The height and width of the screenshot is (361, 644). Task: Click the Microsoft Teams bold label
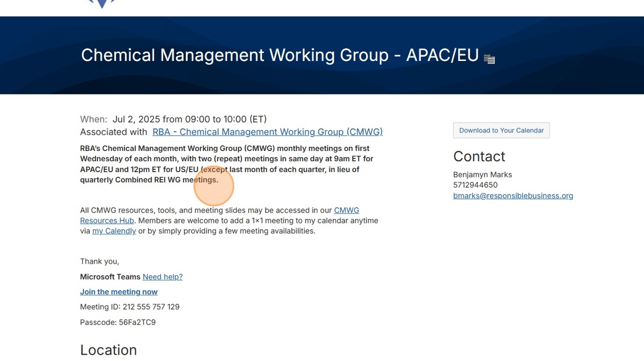(x=110, y=277)
